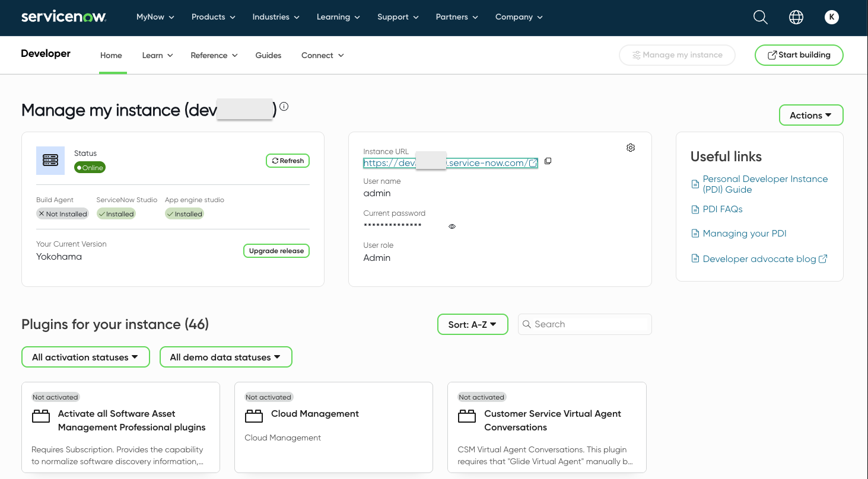This screenshot has width=868, height=479.
Task: Click the magnifier icon in plugin search
Action: 527,324
